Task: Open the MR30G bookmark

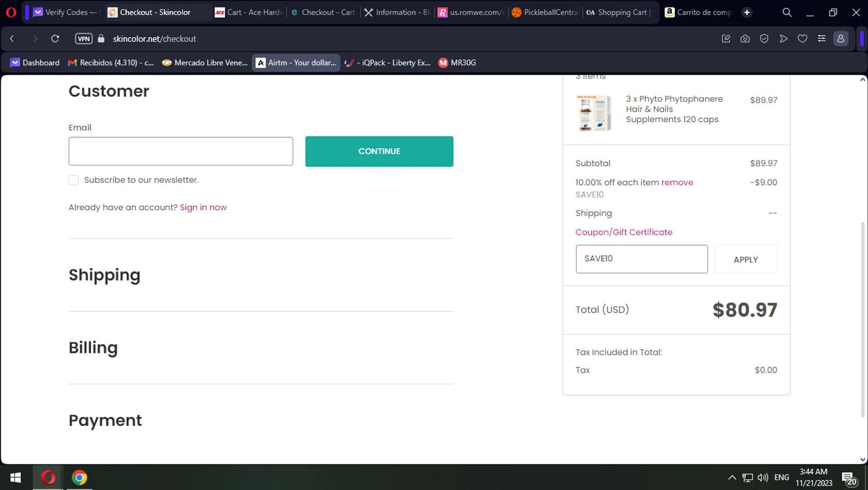Action: point(457,62)
